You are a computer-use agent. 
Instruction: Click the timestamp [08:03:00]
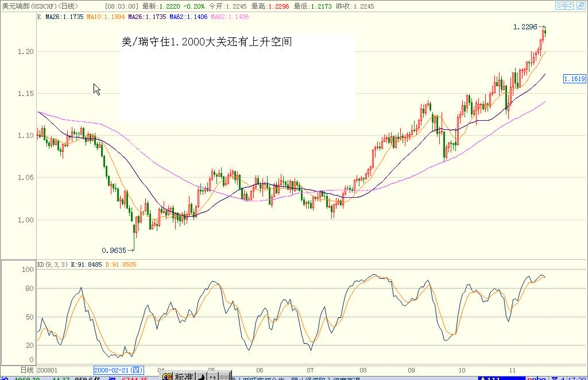click(122, 6)
